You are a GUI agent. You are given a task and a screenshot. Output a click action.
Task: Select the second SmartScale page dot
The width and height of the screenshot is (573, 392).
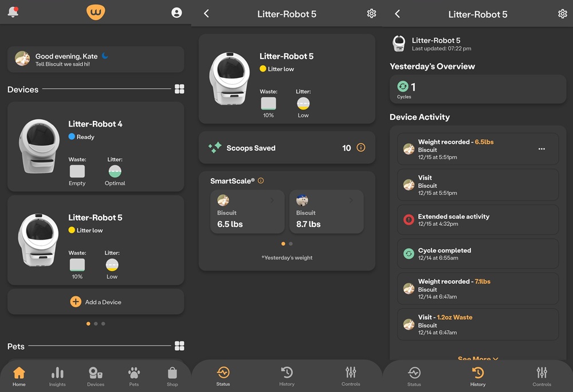291,244
